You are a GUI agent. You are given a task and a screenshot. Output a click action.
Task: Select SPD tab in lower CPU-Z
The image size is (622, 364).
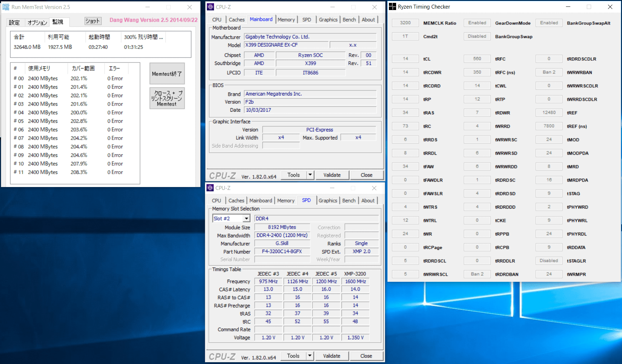(x=306, y=200)
